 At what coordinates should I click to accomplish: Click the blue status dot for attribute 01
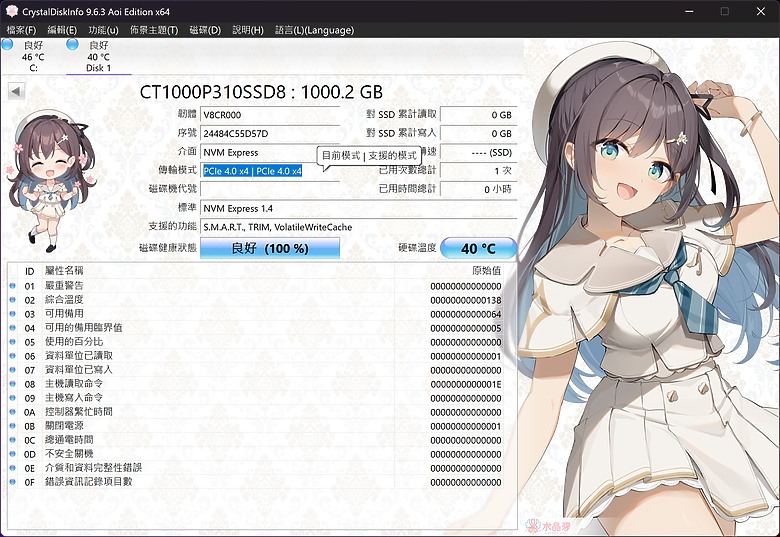12,286
